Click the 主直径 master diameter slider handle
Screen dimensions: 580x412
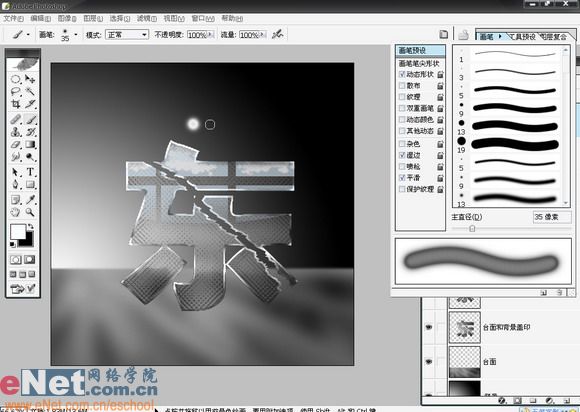472,229
